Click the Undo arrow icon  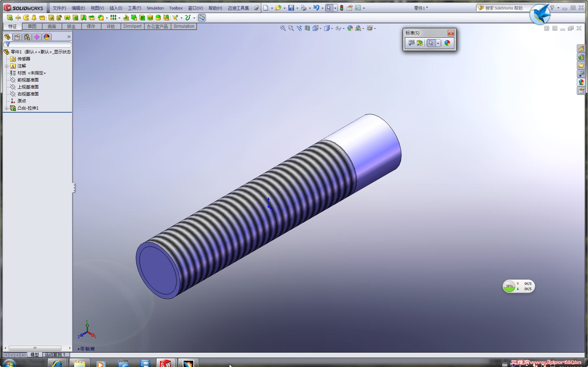(x=316, y=8)
